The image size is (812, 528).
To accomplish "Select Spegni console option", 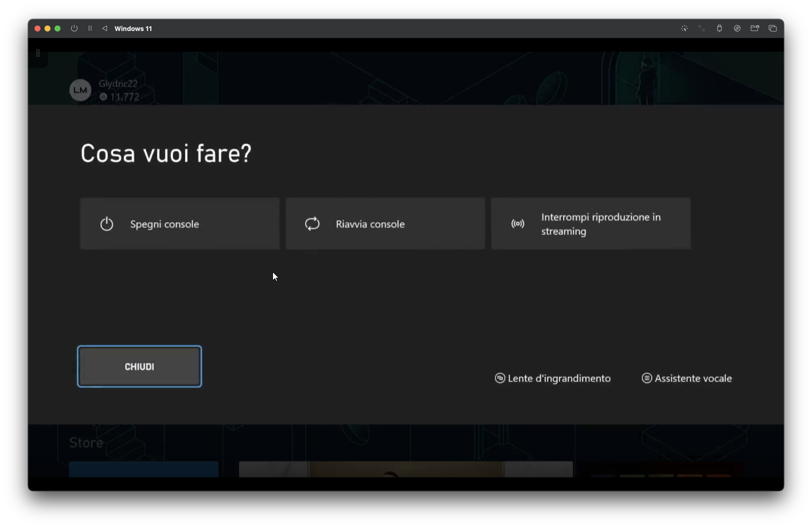I will tap(180, 224).
